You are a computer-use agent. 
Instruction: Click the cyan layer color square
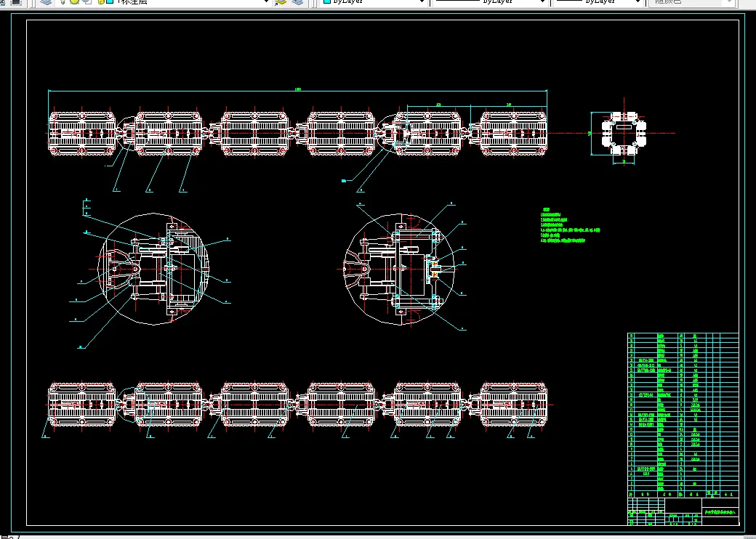point(110,1)
